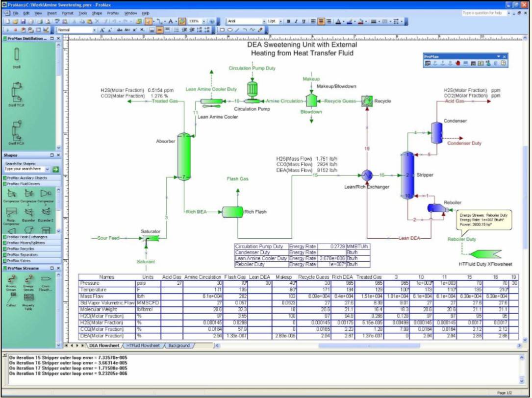Screen dimensions: 532x398
Task: Select the Recip. Compressor shape
Action: click(x=11, y=216)
